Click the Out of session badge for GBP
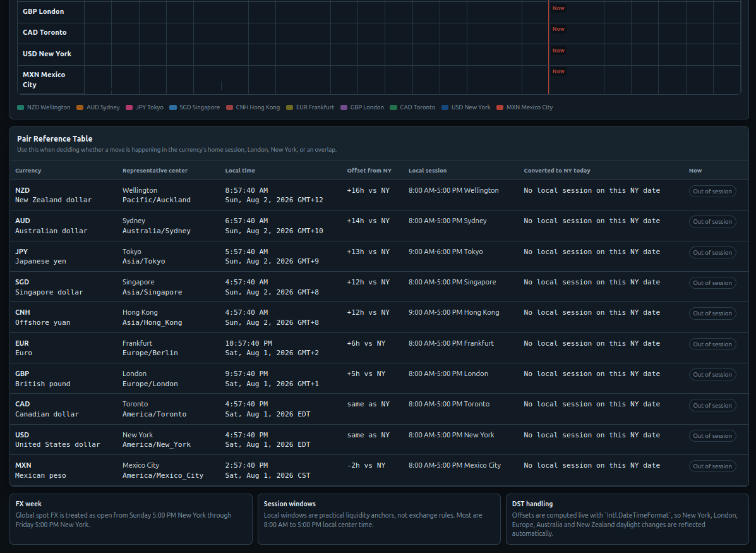This screenshot has height=553, width=756. [712, 374]
